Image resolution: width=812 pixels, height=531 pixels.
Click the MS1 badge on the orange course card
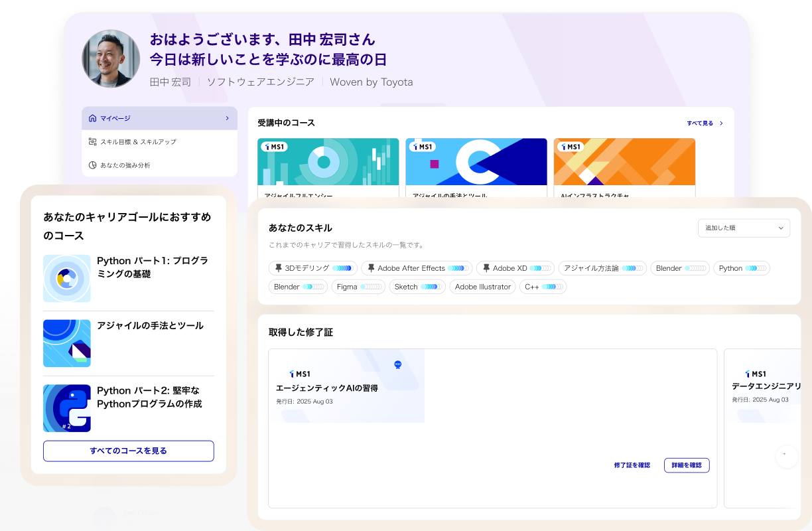(x=570, y=147)
